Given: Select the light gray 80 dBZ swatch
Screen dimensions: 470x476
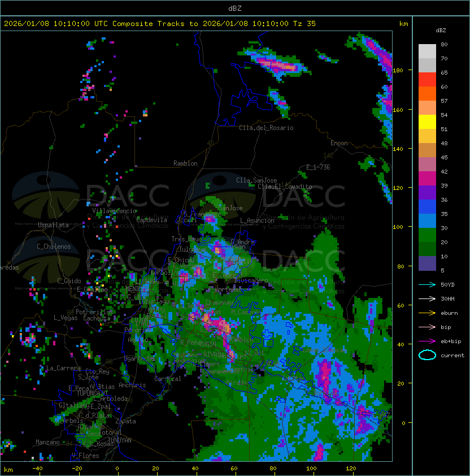Looking at the screenshot, I should pos(427,51).
